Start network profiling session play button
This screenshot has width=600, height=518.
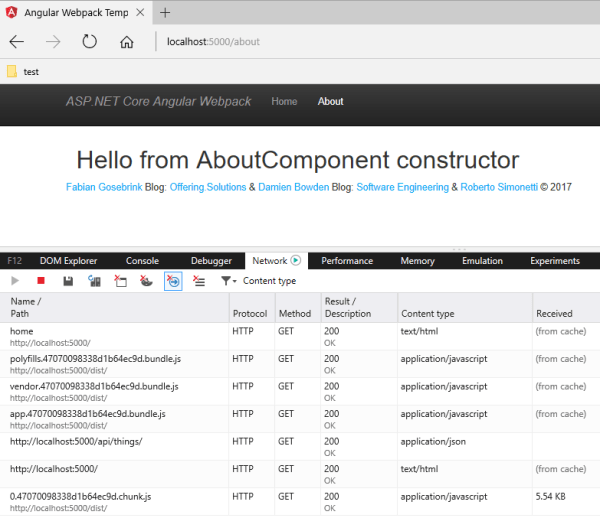coord(15,281)
